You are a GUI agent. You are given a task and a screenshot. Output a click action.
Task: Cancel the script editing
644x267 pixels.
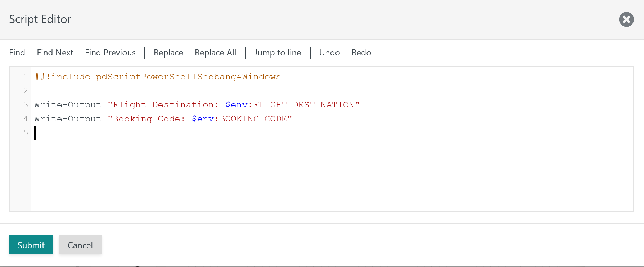coord(80,245)
